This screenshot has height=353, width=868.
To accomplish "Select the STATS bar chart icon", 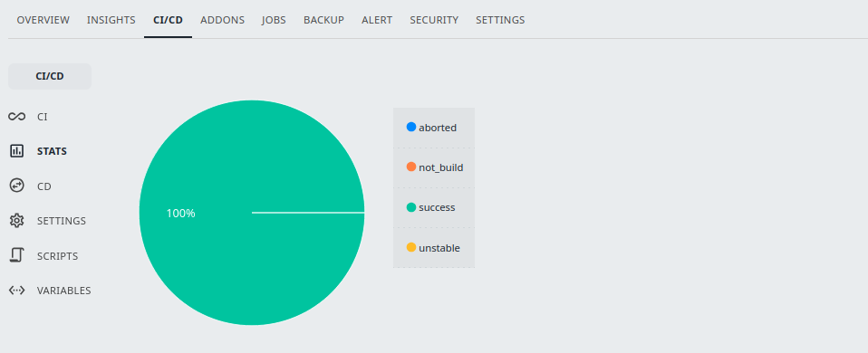I will coord(16,151).
